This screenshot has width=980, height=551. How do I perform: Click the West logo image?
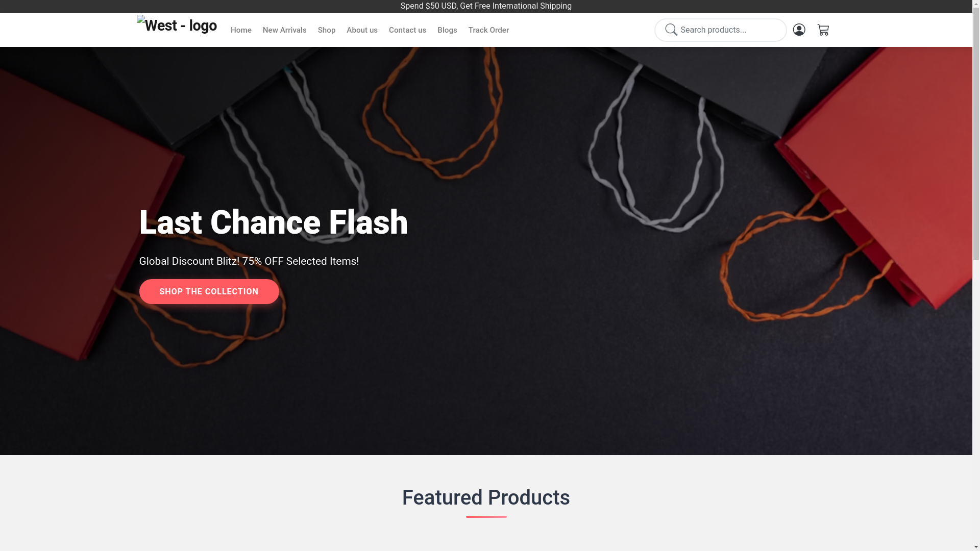(177, 26)
